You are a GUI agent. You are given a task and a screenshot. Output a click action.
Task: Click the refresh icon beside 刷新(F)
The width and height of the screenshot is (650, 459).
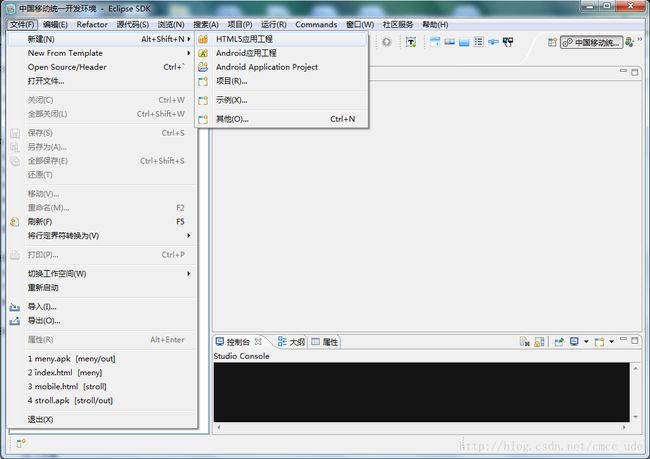[15, 222]
